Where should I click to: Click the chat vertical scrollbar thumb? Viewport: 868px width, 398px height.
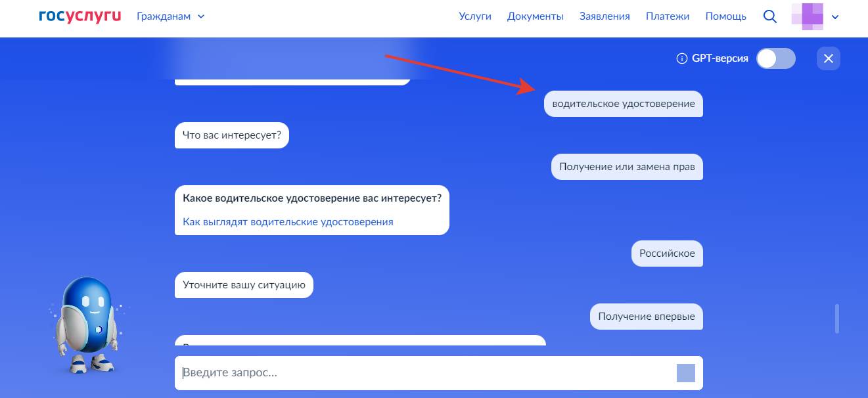(x=837, y=319)
